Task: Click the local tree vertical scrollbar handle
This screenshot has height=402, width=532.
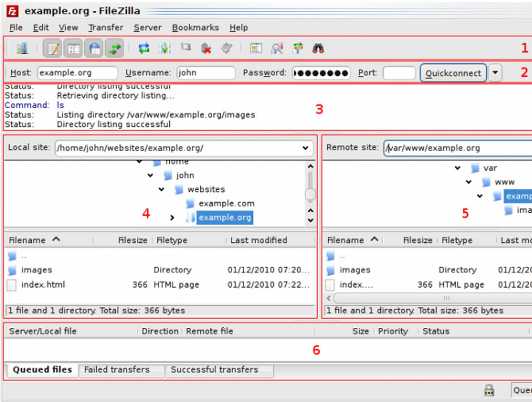Action: (x=310, y=195)
